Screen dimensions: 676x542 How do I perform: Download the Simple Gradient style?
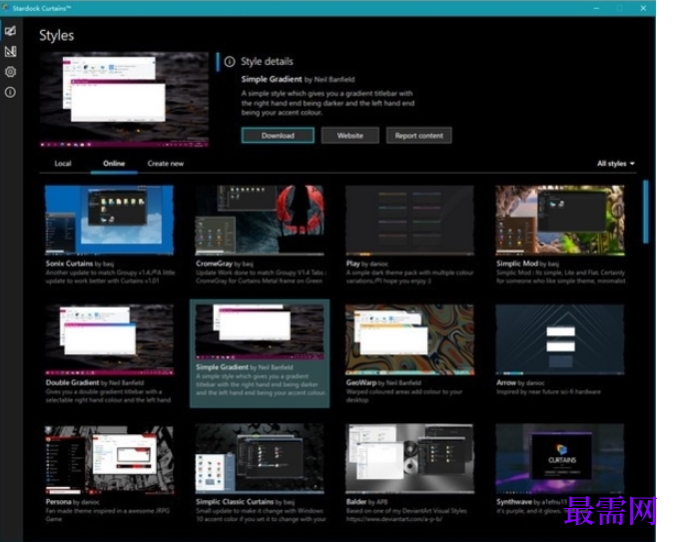coord(278,135)
